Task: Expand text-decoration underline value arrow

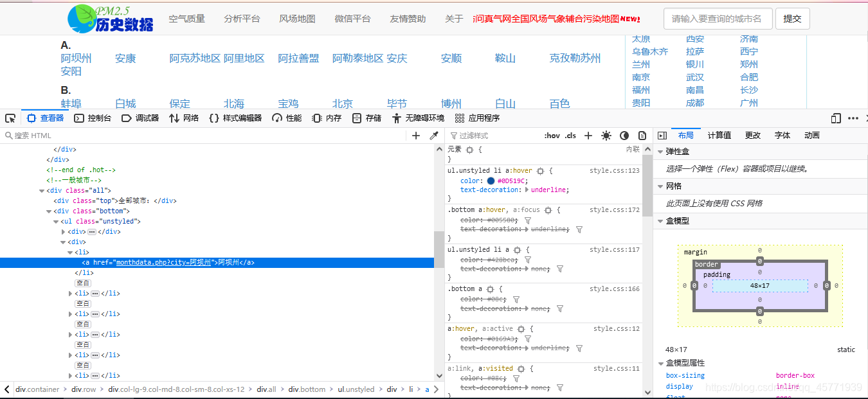Action: [528, 190]
